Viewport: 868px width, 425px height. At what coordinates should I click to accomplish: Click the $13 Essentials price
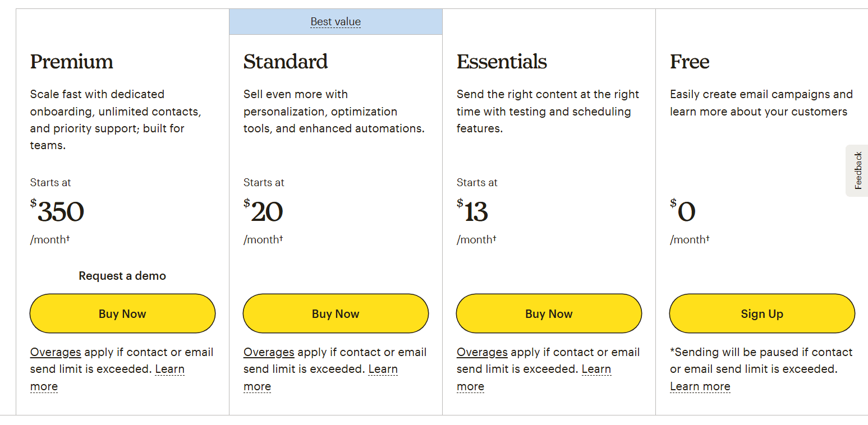[x=472, y=212]
